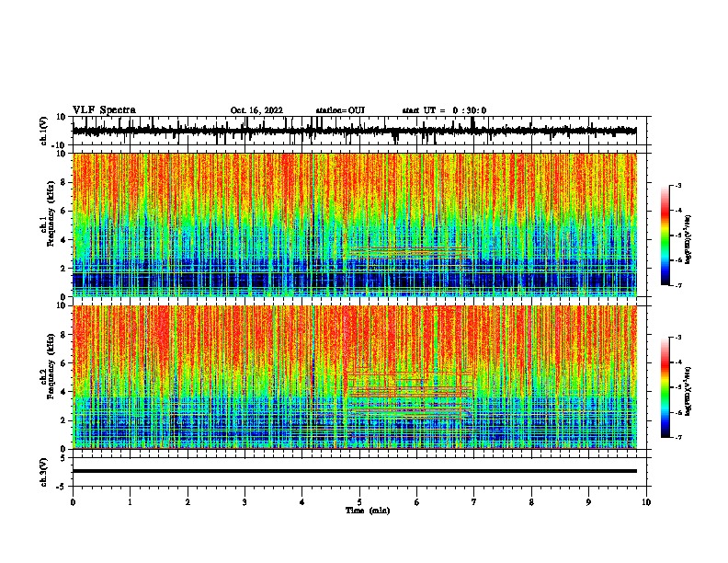Viewport: 728px width, 563px height.
Task: Click the time axis tick label "10"
Action: point(646,502)
